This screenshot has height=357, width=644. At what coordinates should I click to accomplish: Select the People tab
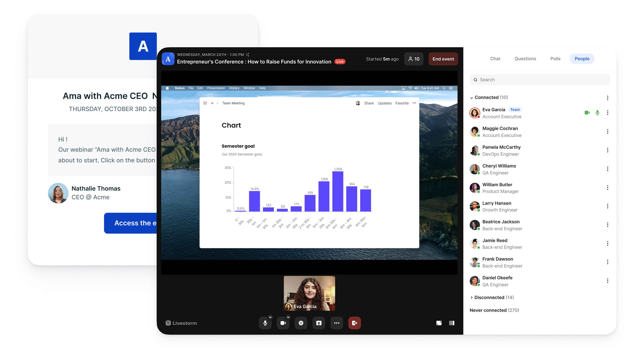582,59
